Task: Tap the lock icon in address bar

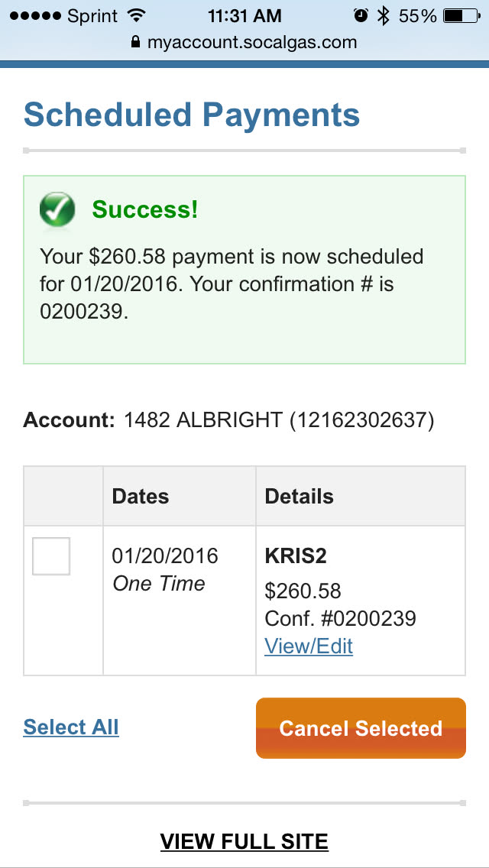Action: [x=136, y=42]
